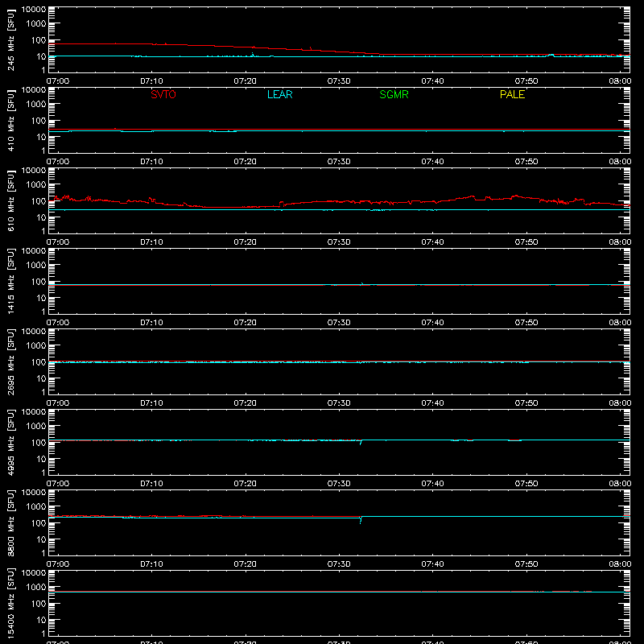Click the red SVTO legend label
This screenshot has height=644, width=644.
(x=163, y=94)
